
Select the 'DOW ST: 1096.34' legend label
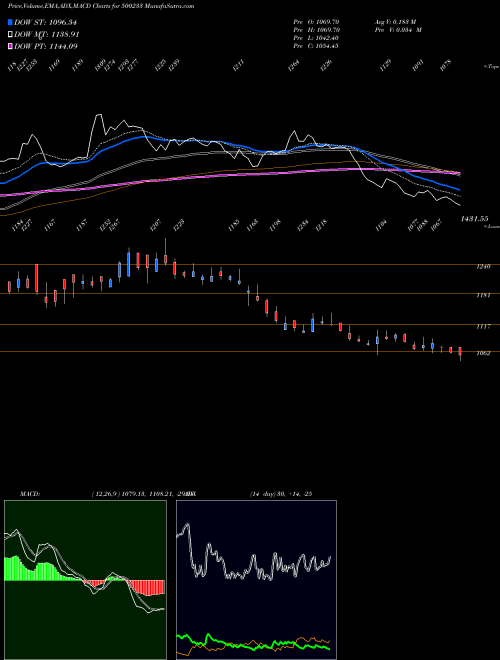45,22
